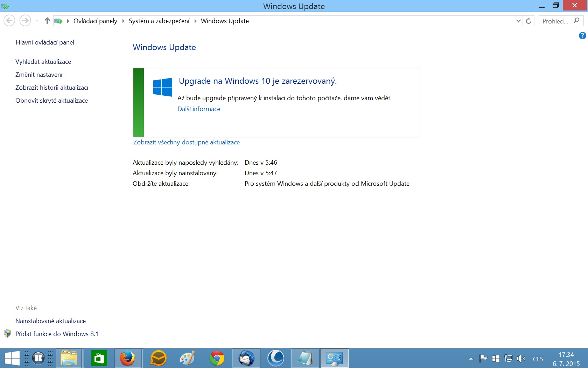This screenshot has width=588, height=368.
Task: Expand the arrow before Ovládací panely
Action: click(x=68, y=21)
